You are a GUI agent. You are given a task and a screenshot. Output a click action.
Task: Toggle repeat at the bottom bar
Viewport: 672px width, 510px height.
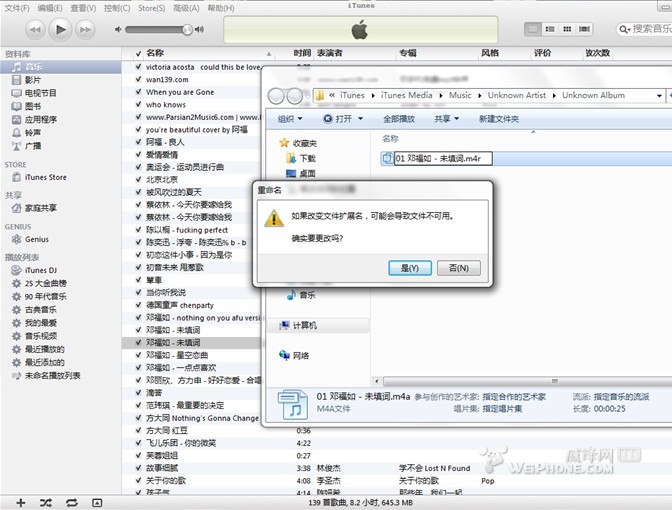coord(72,503)
